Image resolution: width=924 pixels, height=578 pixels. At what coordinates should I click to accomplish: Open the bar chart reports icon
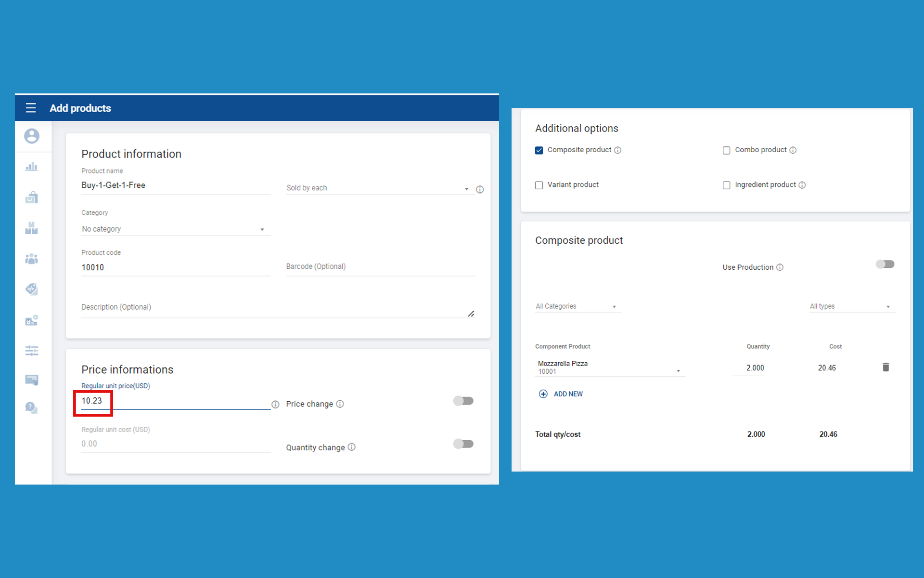(32, 167)
